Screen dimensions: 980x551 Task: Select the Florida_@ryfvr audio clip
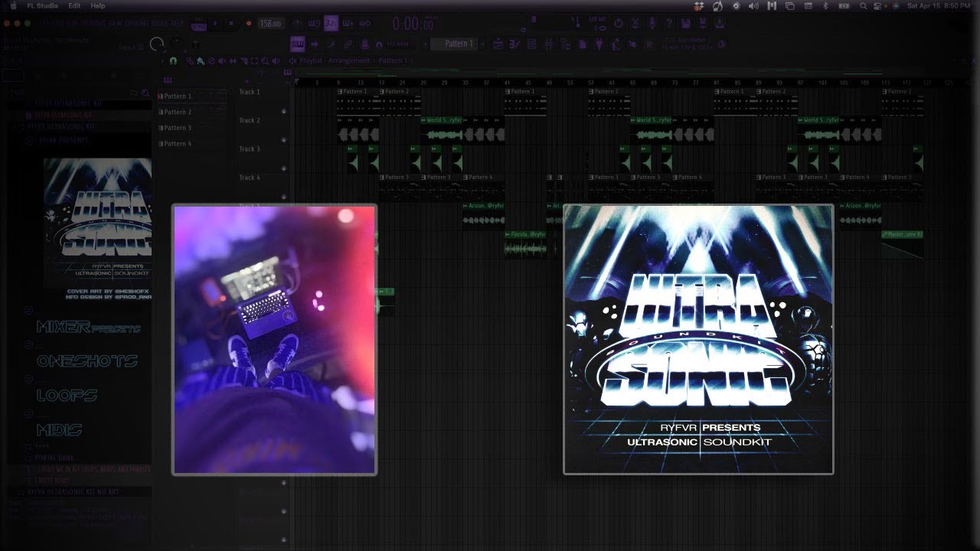click(525, 244)
